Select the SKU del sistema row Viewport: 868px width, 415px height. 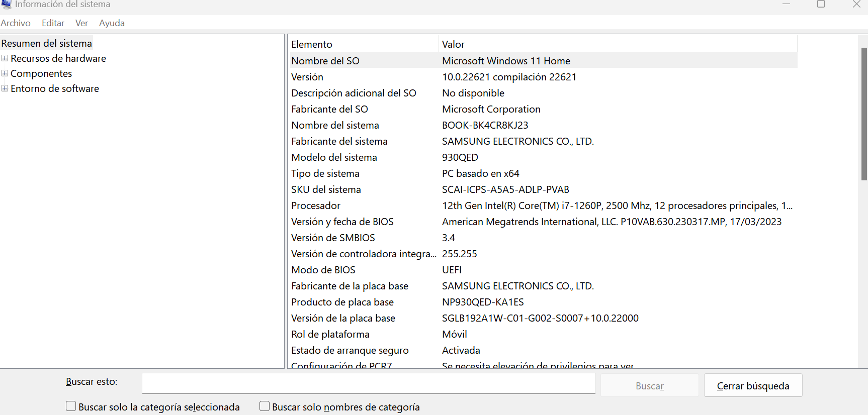coord(543,189)
